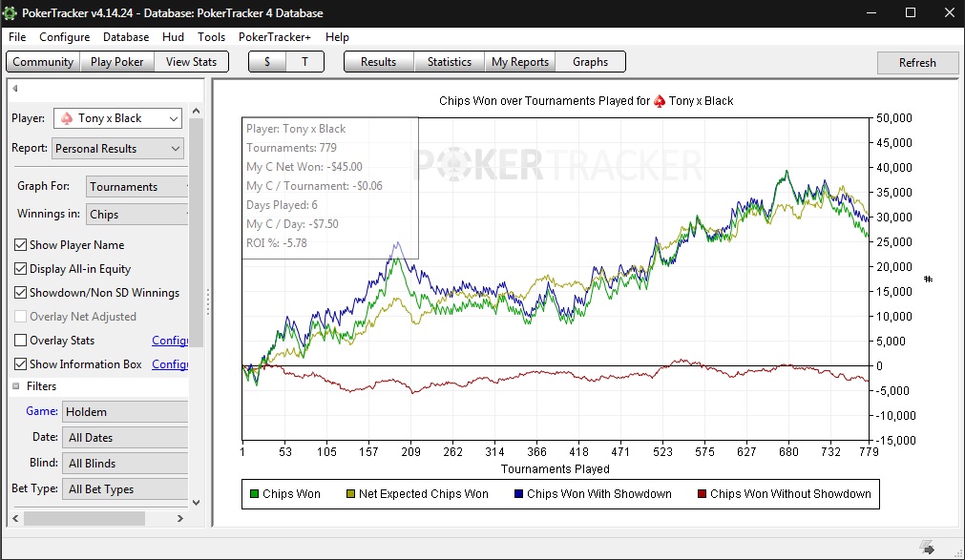Viewport: 965px width, 560px height.
Task: Click the blue Chips Won With Showdown swatch
Action: point(519,494)
